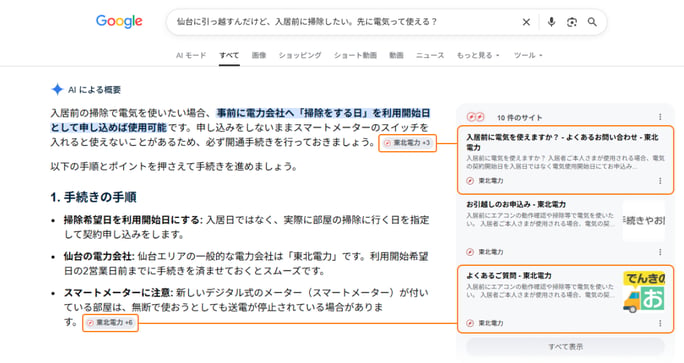Click the 東北電力 favicon in よくあるご質問 card

470,323
